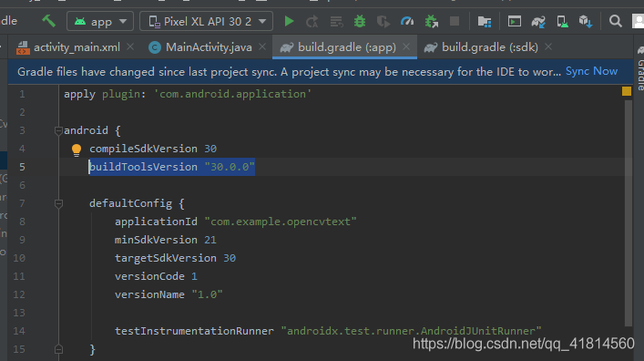Open the Profiler gauge icon

click(x=407, y=21)
